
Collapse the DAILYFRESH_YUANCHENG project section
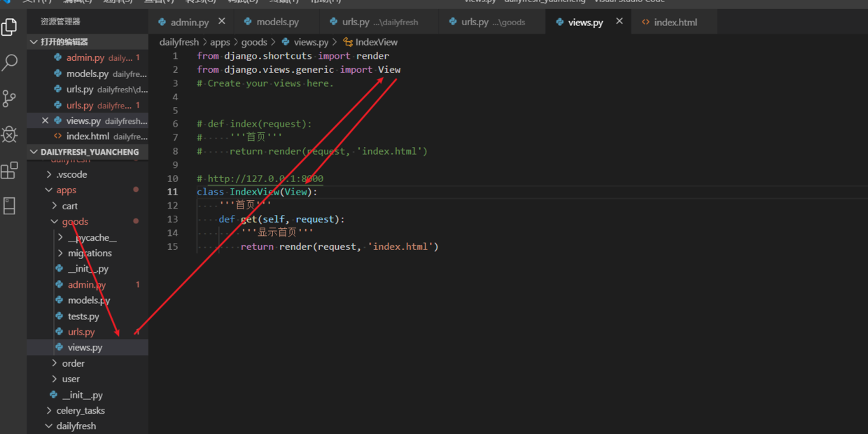click(87, 152)
